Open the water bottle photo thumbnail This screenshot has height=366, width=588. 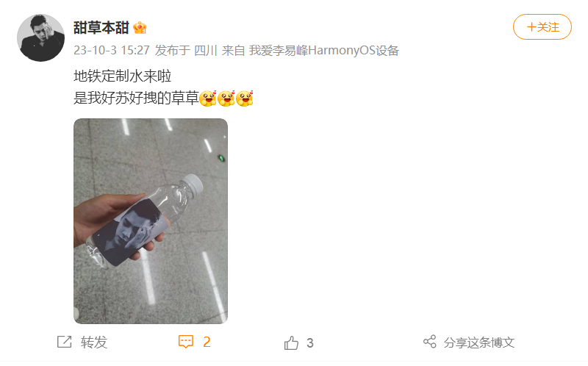click(x=151, y=221)
